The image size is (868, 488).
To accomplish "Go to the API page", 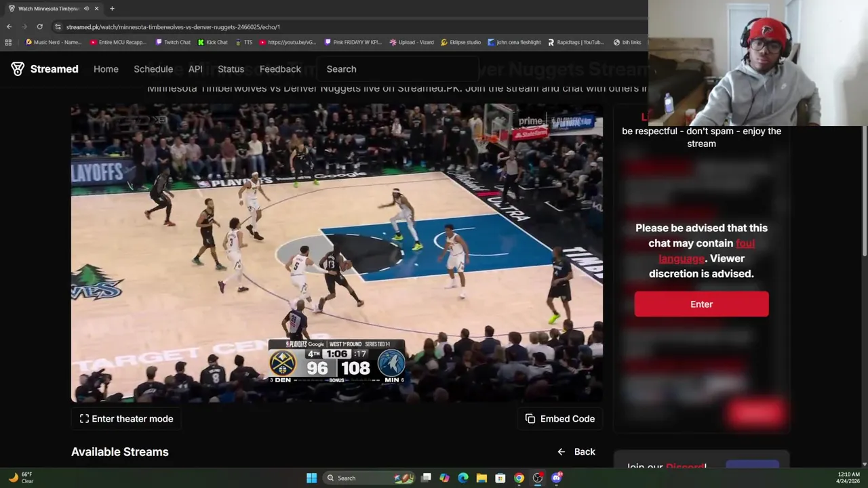I will [195, 69].
